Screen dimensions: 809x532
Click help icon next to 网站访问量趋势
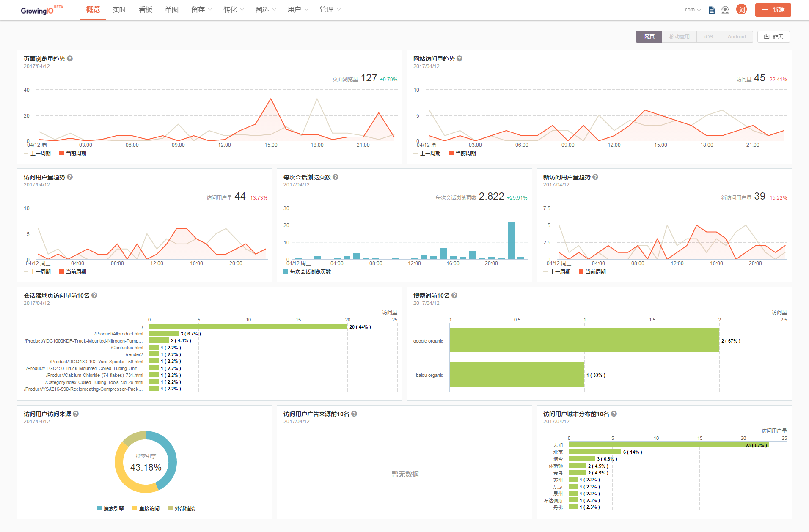click(460, 59)
